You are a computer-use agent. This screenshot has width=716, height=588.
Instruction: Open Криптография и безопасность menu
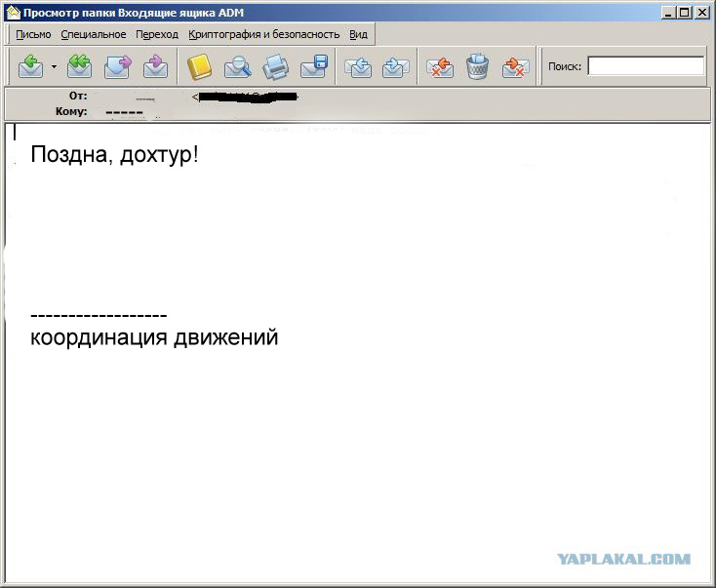click(x=264, y=34)
